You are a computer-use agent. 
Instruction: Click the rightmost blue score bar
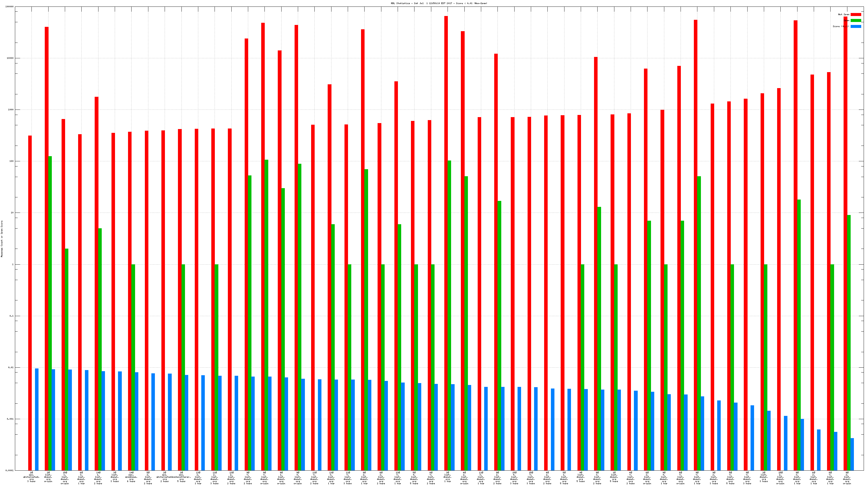click(852, 454)
